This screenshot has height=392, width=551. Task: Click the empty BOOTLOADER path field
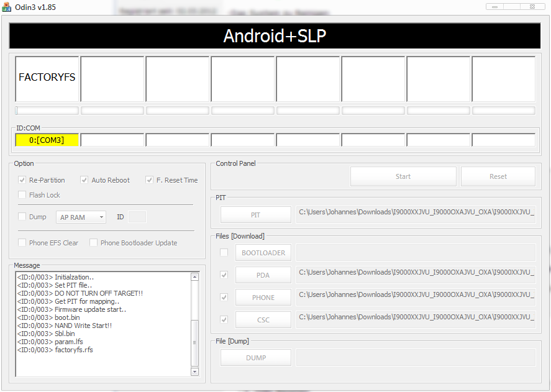pyautogui.click(x=416, y=253)
